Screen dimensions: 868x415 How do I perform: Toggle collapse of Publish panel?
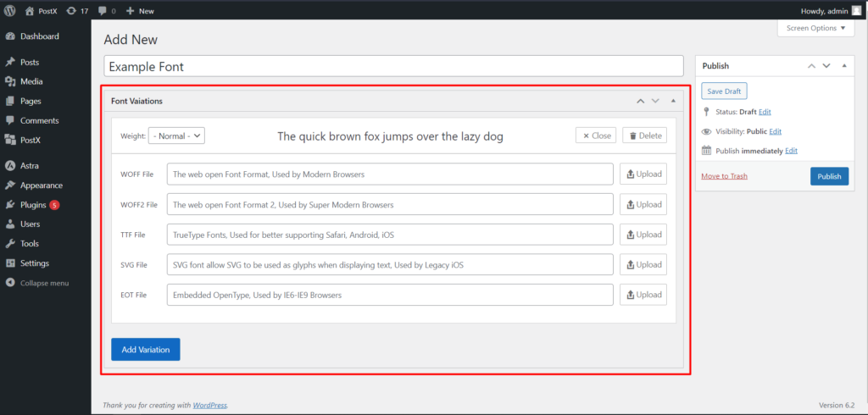pyautogui.click(x=844, y=66)
